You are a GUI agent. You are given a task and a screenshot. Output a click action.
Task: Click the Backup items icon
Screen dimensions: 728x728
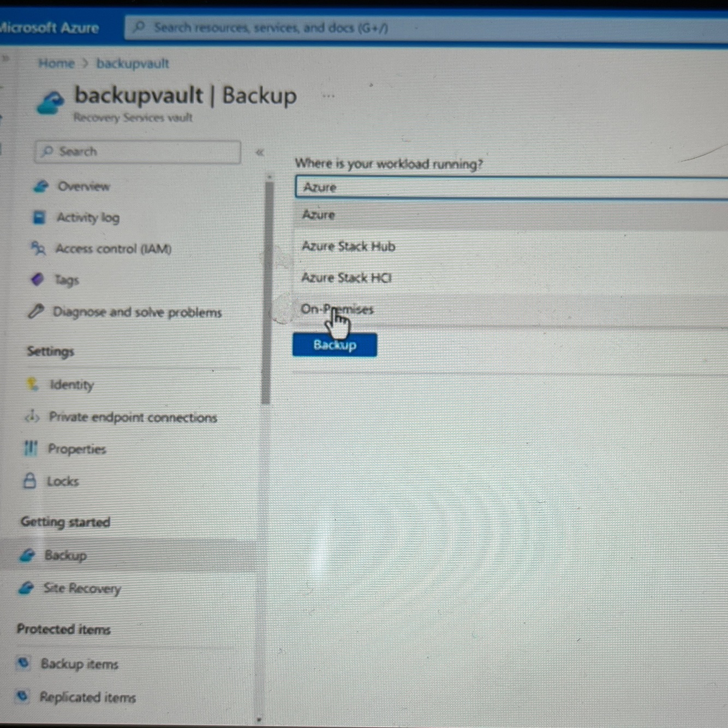pos(23,663)
